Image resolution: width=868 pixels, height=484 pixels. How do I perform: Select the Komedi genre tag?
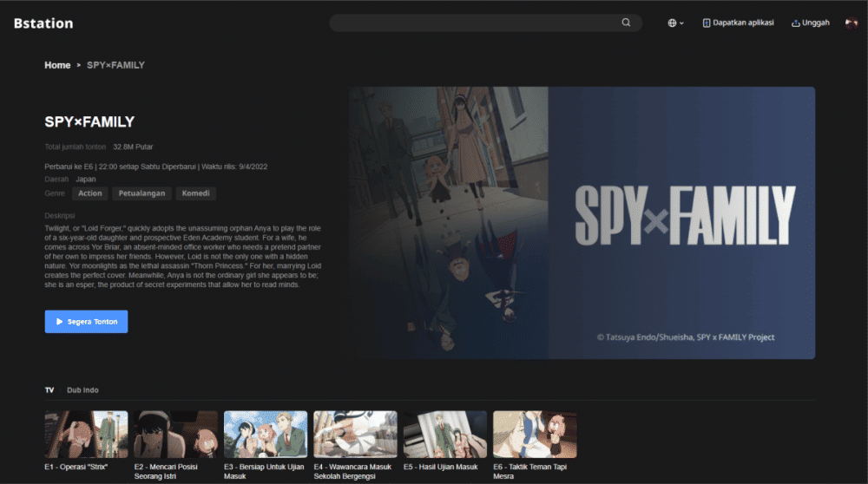(196, 193)
